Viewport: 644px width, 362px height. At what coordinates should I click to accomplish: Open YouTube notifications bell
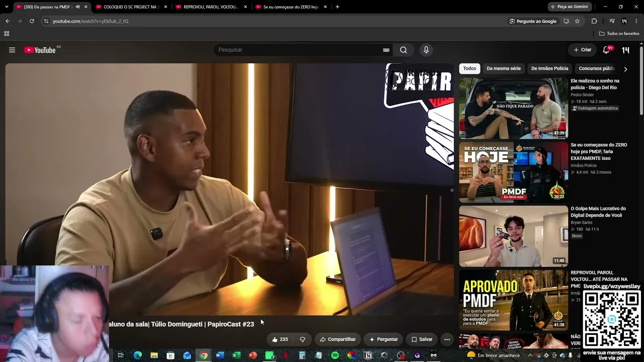pos(606,50)
